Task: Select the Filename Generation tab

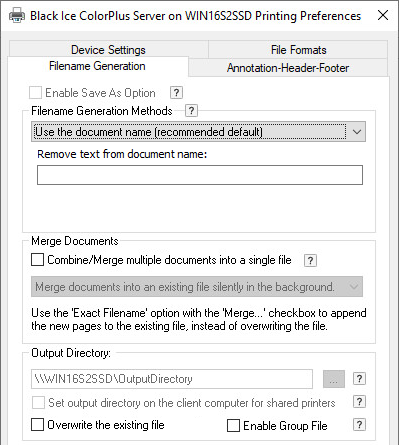Action: [97, 66]
